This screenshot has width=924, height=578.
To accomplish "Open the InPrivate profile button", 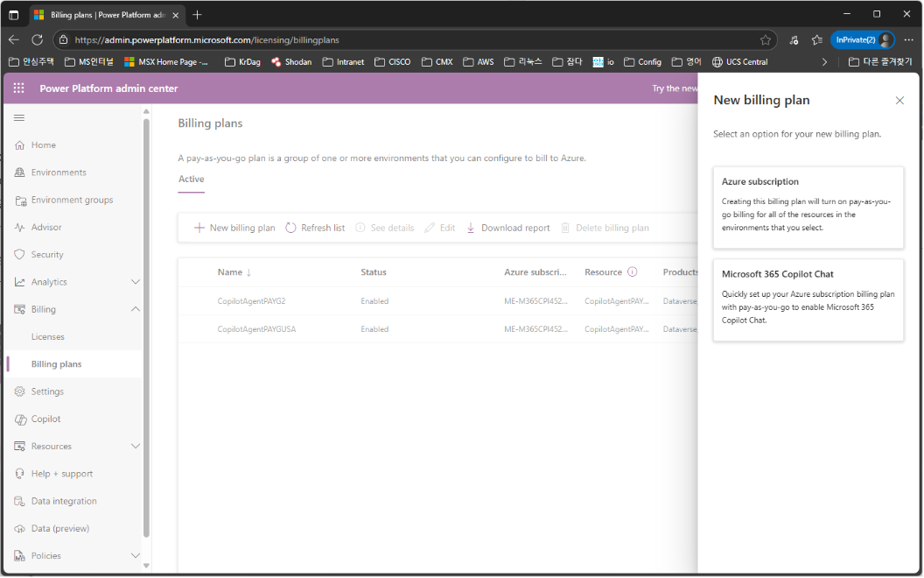I will coord(864,40).
